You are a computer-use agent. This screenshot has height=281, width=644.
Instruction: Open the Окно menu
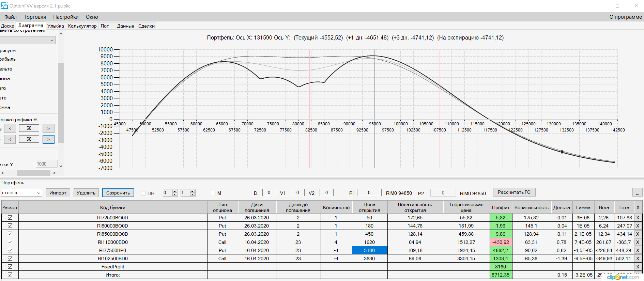tap(92, 17)
